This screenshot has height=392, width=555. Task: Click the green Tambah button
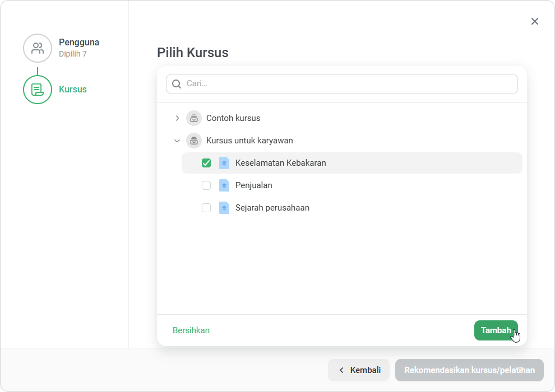click(496, 330)
